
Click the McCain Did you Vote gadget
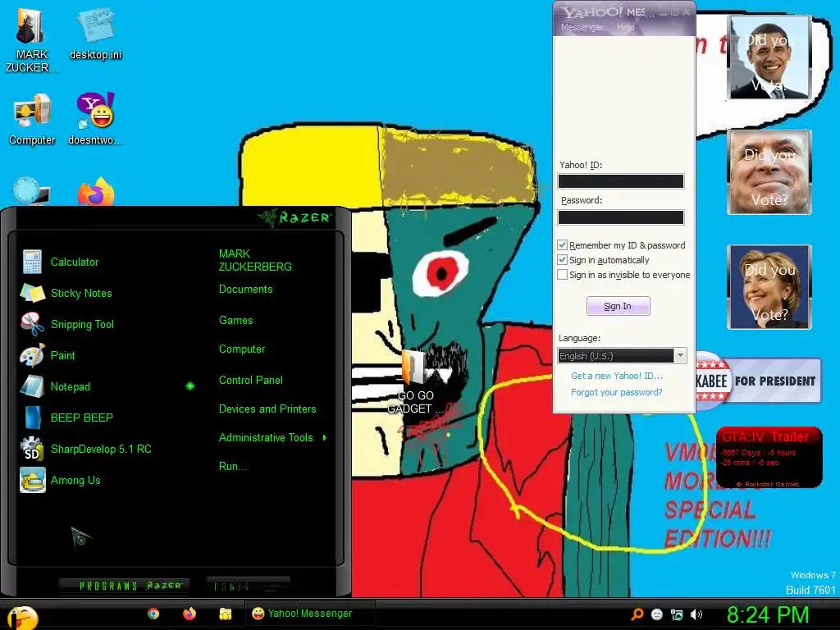click(769, 172)
